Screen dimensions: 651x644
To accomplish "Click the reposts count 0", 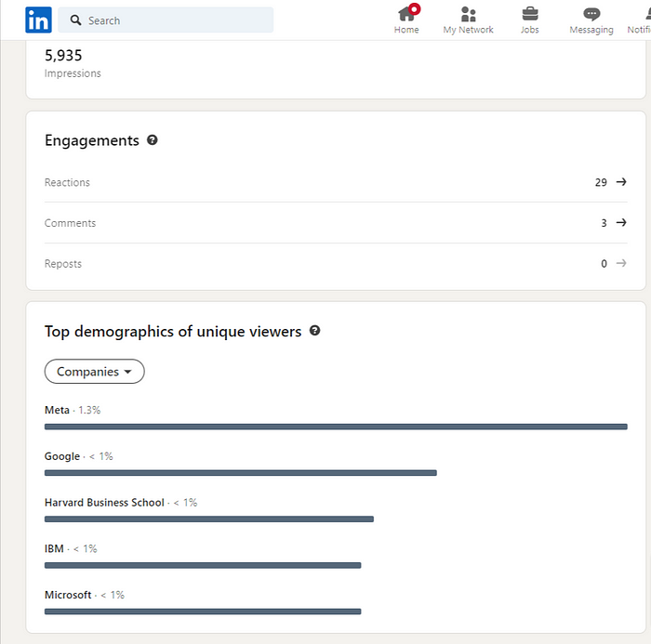I will click(x=604, y=264).
